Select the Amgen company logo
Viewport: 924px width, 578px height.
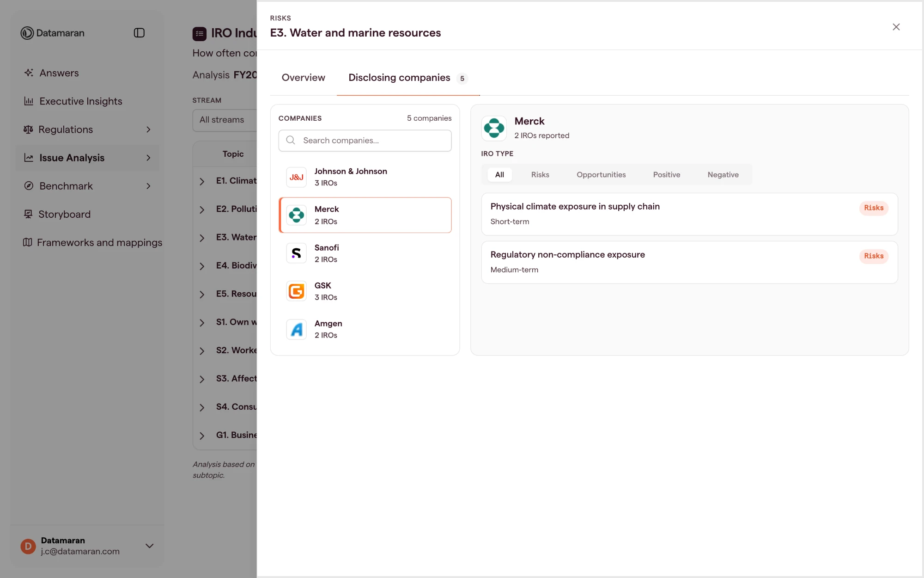coord(296,329)
